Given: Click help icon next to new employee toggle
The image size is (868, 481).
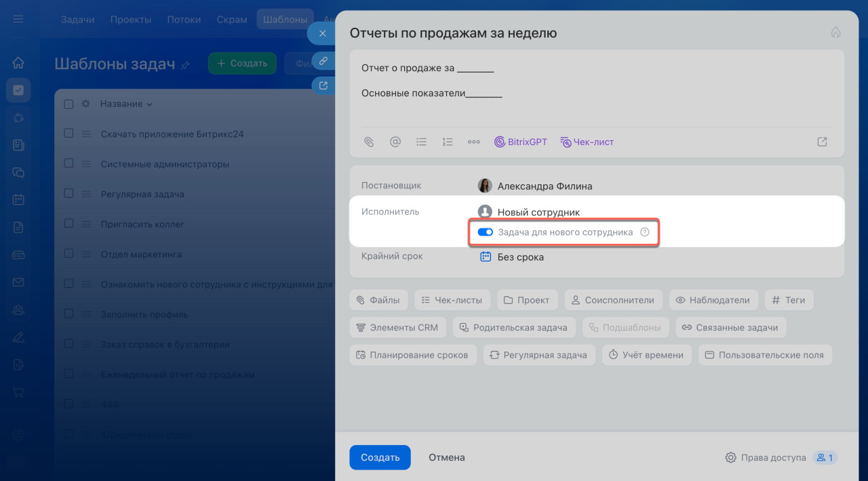Looking at the screenshot, I should (645, 232).
